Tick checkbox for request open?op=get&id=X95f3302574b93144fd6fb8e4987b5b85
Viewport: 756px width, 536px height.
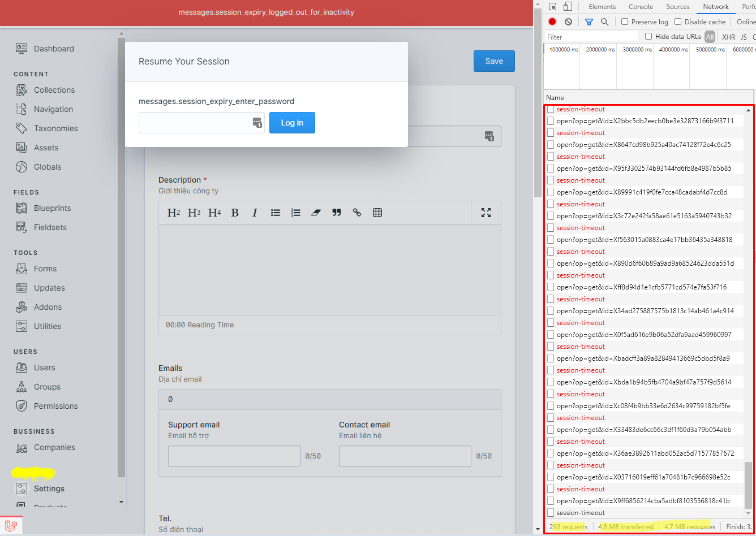tap(551, 168)
